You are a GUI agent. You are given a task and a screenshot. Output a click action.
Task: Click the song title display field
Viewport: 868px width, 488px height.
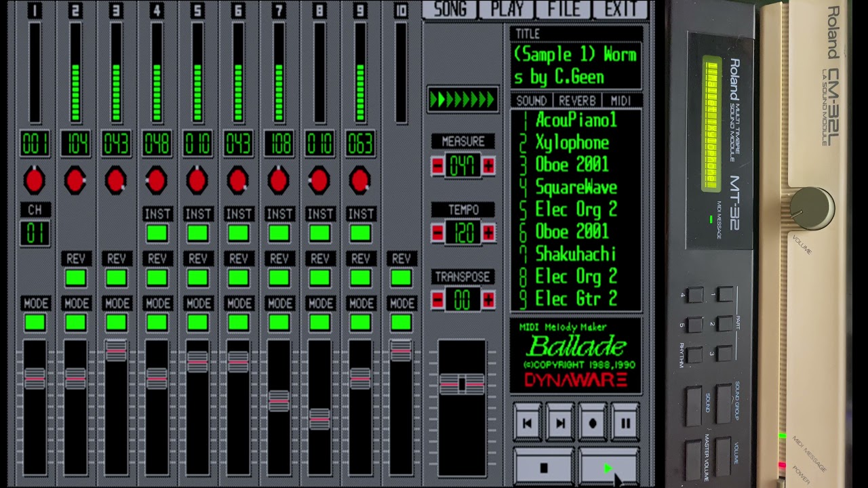tap(576, 66)
